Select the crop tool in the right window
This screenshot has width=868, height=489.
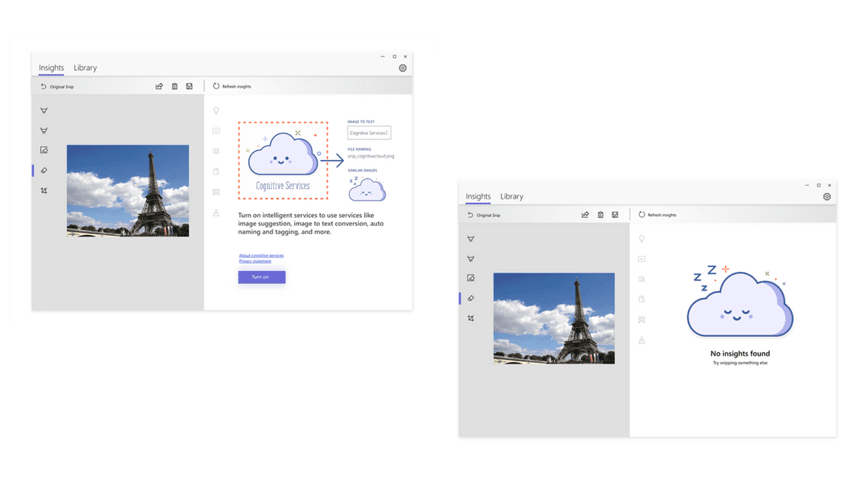pyautogui.click(x=471, y=318)
